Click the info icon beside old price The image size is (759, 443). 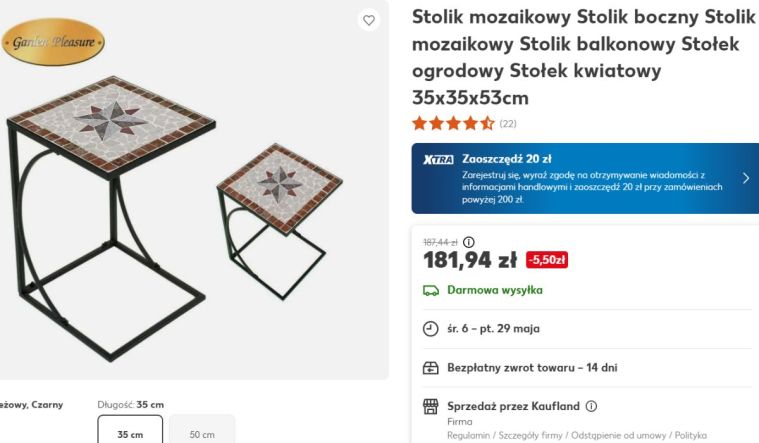coord(469,242)
